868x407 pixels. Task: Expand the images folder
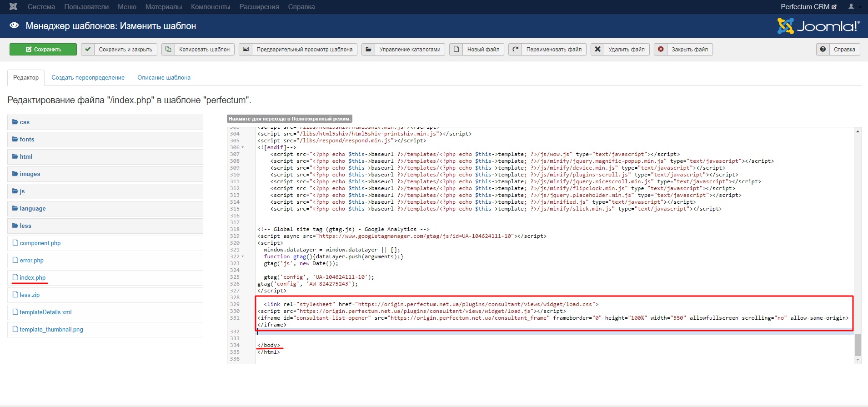pos(105,174)
